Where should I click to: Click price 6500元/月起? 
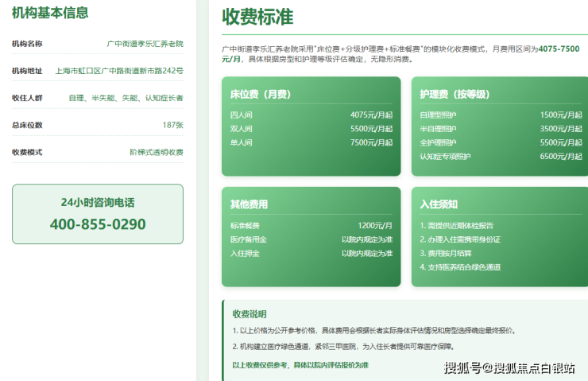(x=561, y=157)
